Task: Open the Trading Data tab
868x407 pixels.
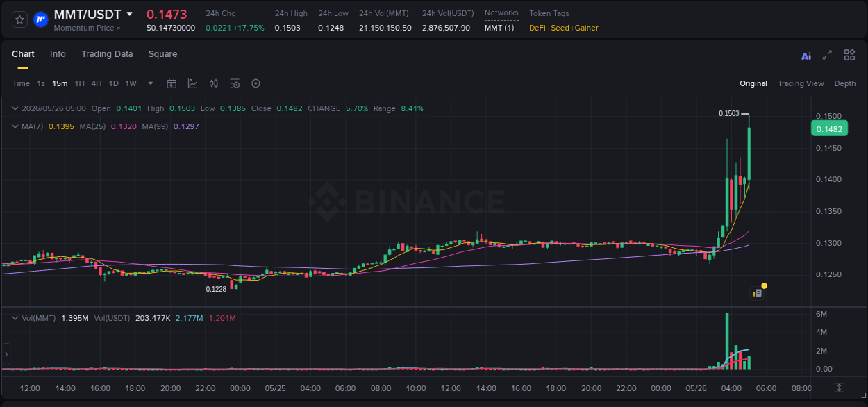Action: tap(107, 54)
